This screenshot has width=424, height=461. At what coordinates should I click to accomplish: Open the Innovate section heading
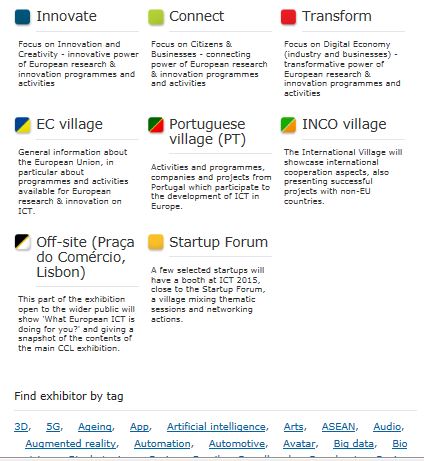click(67, 16)
